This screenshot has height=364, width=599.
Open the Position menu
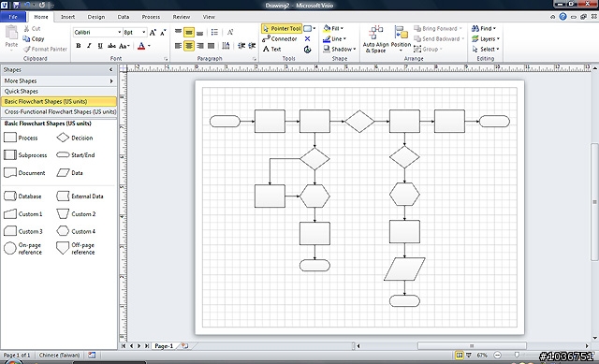point(401,39)
